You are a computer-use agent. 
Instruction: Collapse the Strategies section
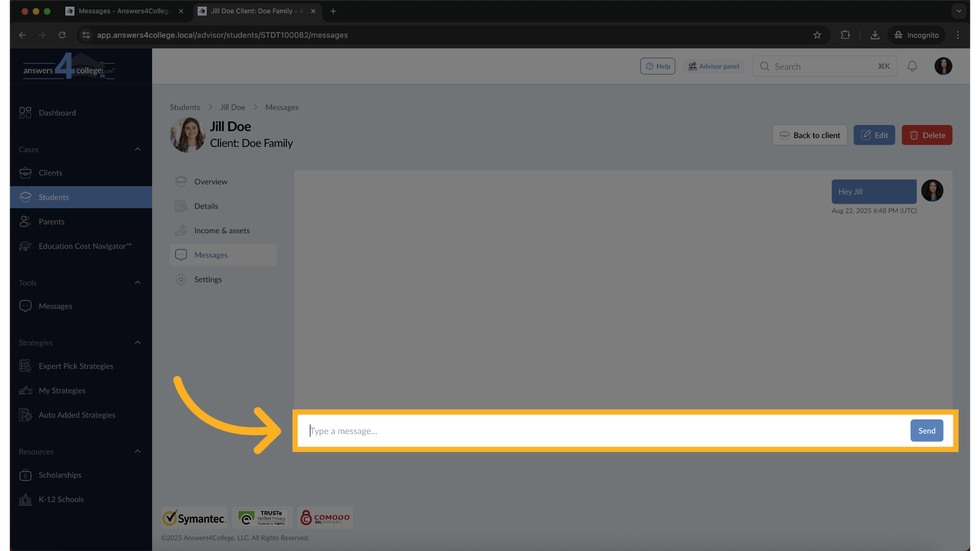click(137, 342)
